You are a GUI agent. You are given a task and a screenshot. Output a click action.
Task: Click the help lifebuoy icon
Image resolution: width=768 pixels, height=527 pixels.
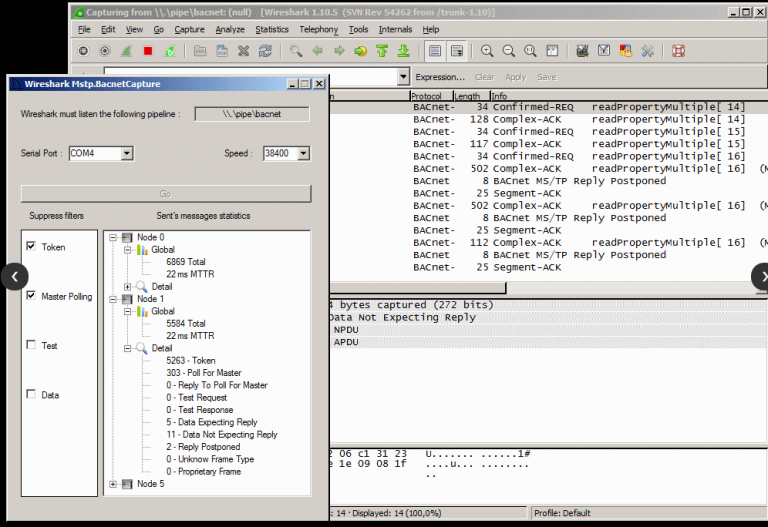click(678, 51)
